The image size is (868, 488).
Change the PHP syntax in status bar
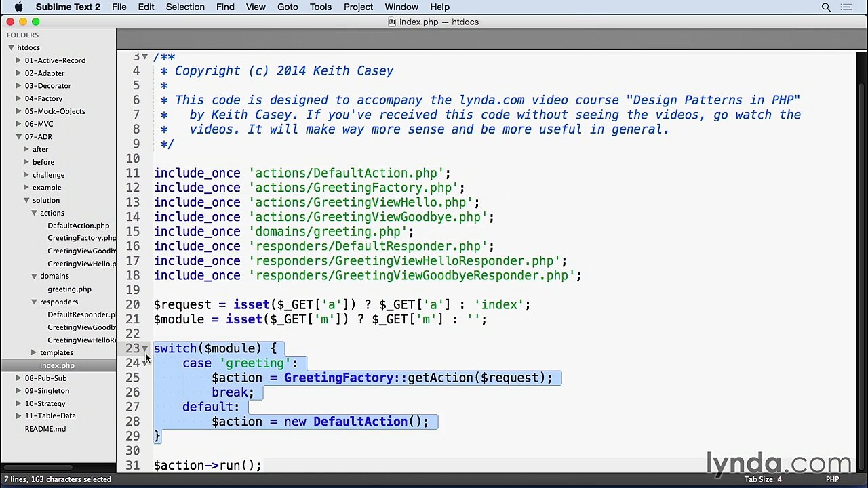click(x=832, y=479)
